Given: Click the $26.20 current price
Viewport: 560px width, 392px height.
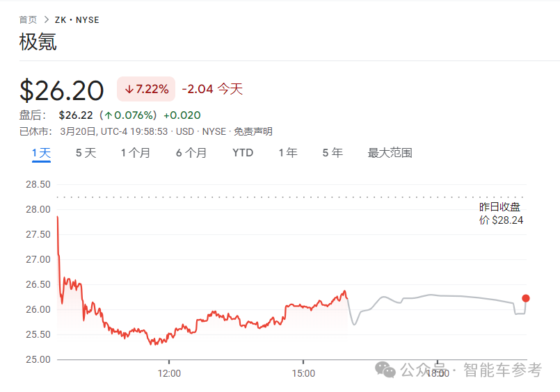Looking at the screenshot, I should click(x=61, y=90).
